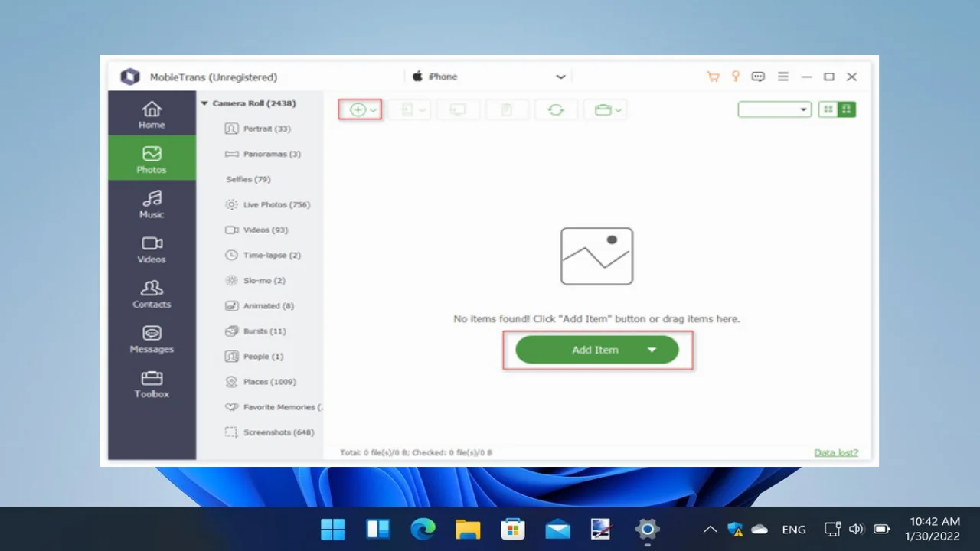Select Live Photos (756) album

coord(267,204)
